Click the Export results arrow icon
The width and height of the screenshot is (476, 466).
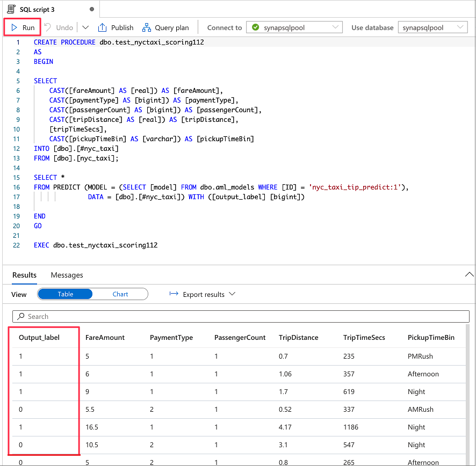tap(174, 293)
